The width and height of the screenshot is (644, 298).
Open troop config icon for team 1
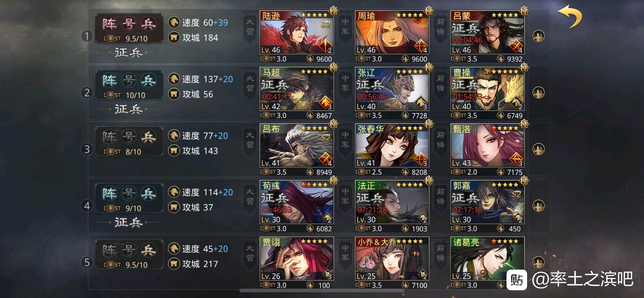539,36
